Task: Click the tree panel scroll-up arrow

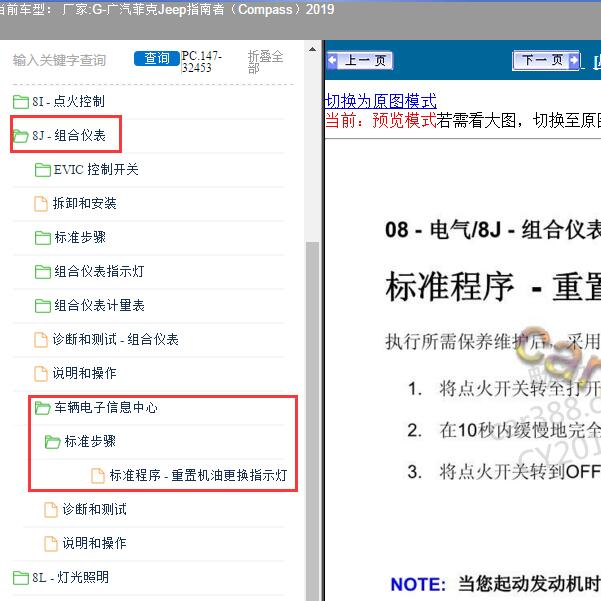Action: pos(312,49)
